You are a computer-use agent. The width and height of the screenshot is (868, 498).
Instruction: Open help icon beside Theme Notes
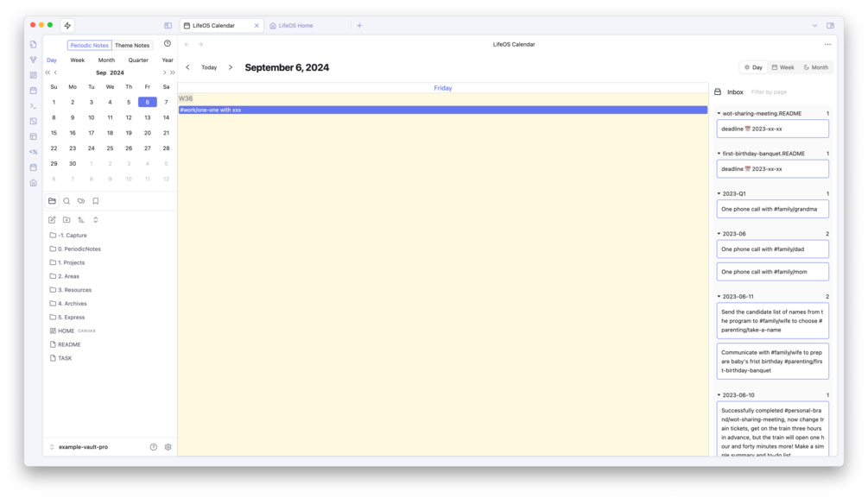point(168,44)
